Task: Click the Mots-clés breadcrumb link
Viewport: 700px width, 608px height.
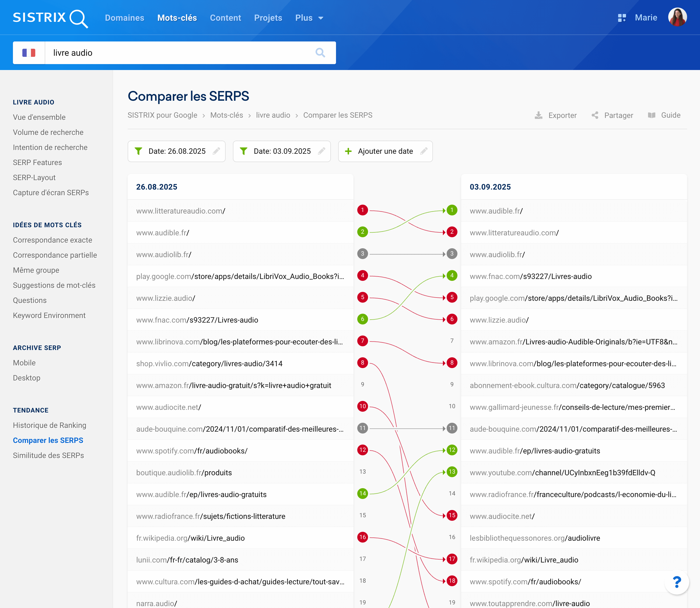Action: [226, 115]
